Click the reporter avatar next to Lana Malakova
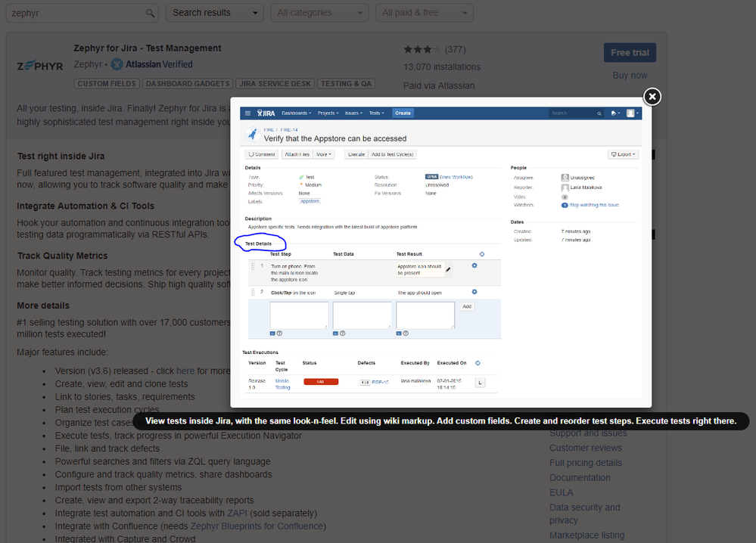756x543 pixels. (565, 188)
